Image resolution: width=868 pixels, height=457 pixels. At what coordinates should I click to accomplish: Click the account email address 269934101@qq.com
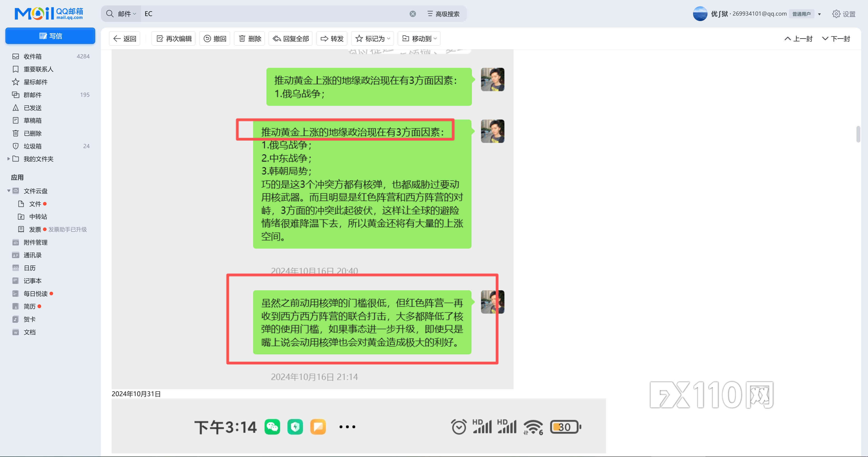759,14
